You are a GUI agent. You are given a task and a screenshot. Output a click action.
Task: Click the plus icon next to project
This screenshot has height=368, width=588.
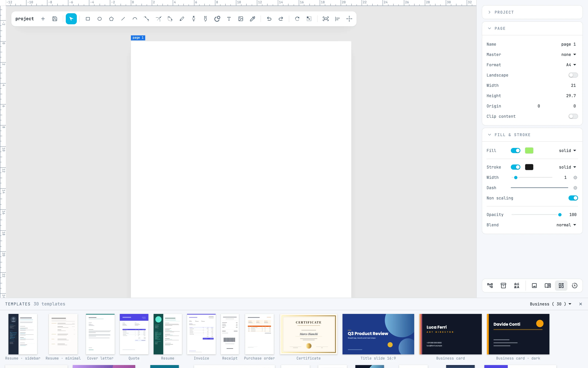[x=43, y=19]
